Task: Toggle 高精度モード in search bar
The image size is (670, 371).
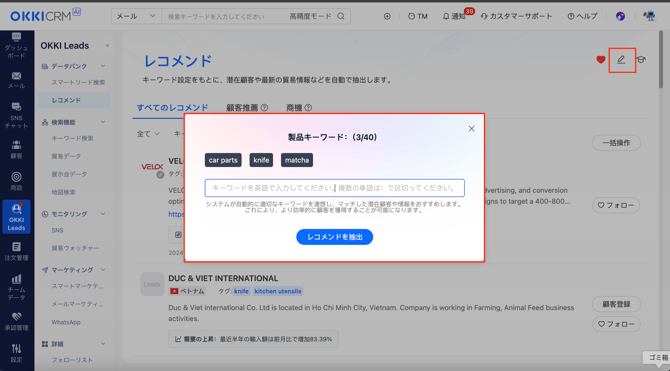Action: click(x=310, y=16)
